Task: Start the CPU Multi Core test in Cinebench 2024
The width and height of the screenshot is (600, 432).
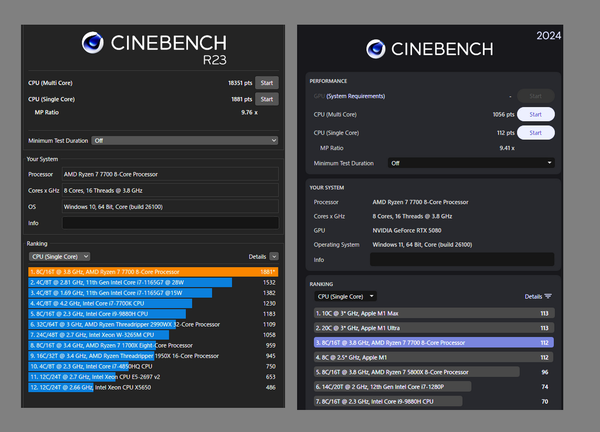Action: [x=535, y=114]
